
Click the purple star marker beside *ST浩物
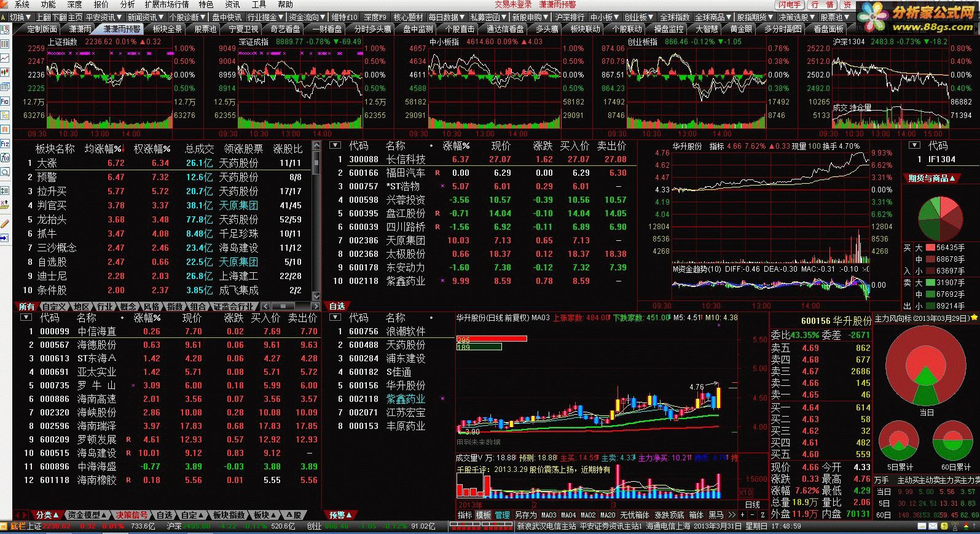(442, 186)
